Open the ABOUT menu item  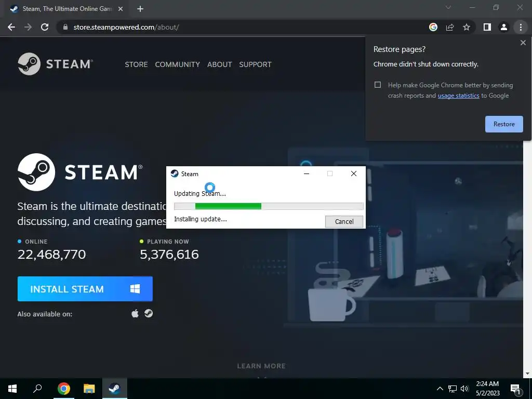click(220, 64)
